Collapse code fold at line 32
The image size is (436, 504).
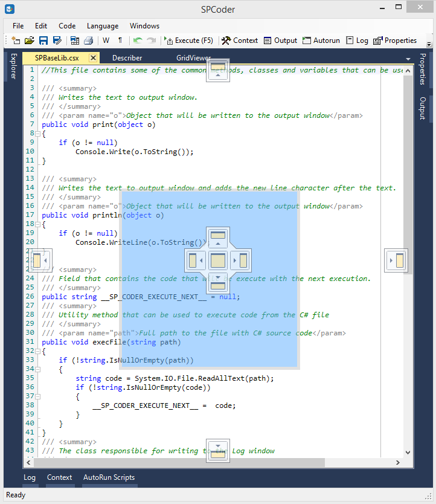point(37,351)
